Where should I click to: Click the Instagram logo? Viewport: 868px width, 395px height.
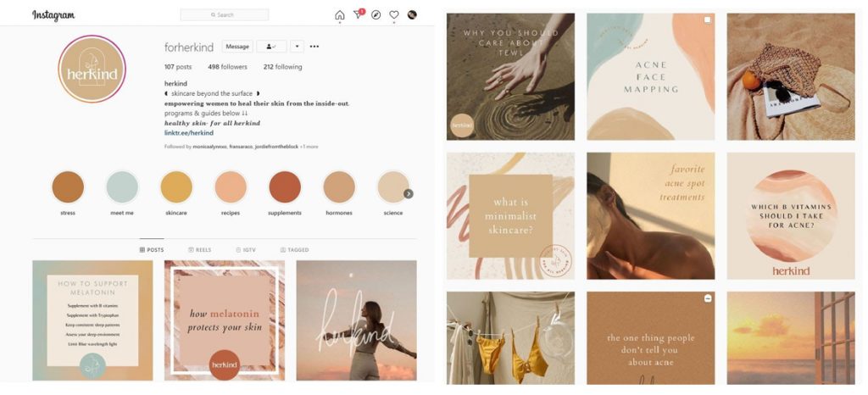[x=53, y=15]
